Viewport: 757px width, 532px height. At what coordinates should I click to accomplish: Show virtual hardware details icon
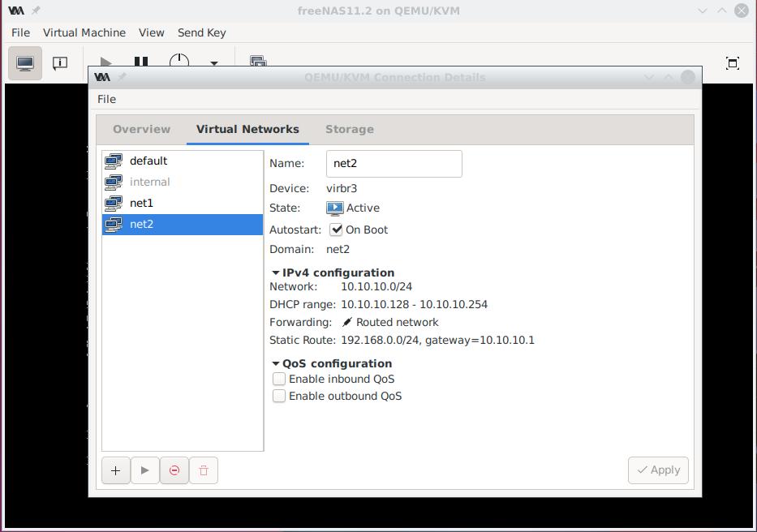pos(60,63)
